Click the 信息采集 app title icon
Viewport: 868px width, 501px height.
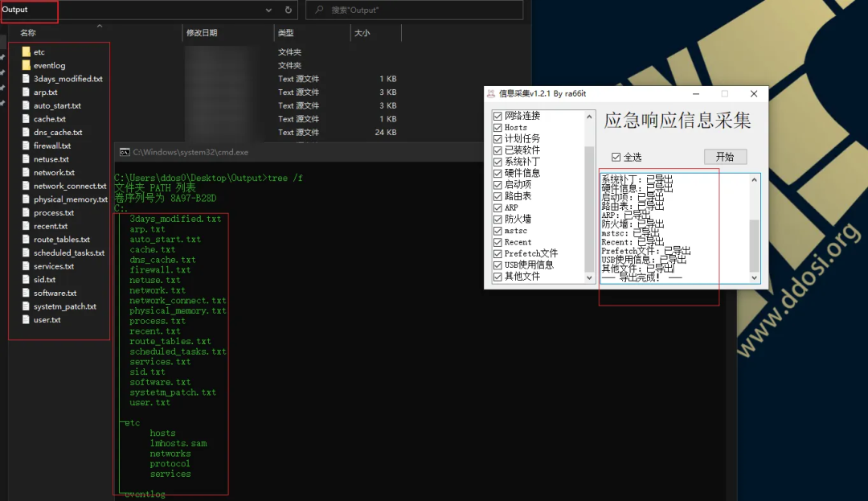point(491,93)
